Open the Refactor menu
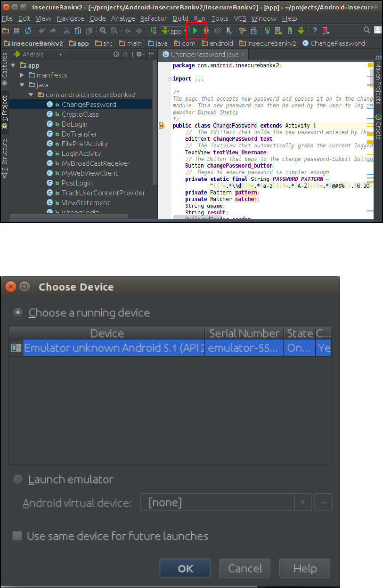This screenshot has width=383, height=588. click(x=153, y=18)
